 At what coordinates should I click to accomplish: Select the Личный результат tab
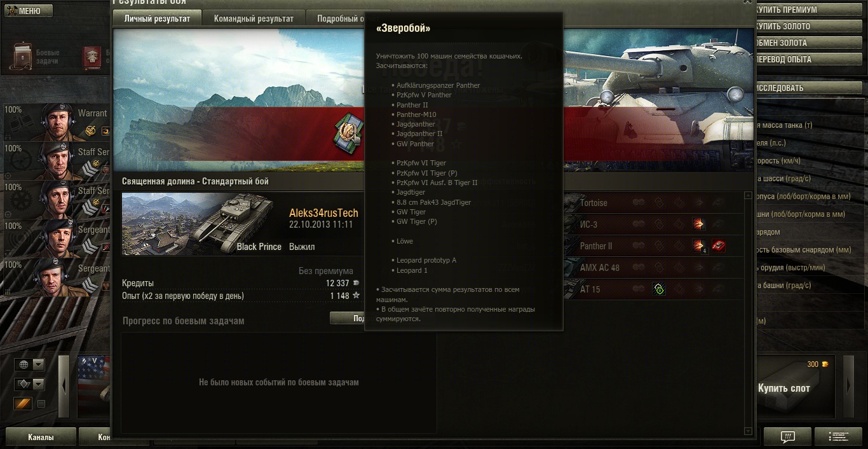pos(157,18)
